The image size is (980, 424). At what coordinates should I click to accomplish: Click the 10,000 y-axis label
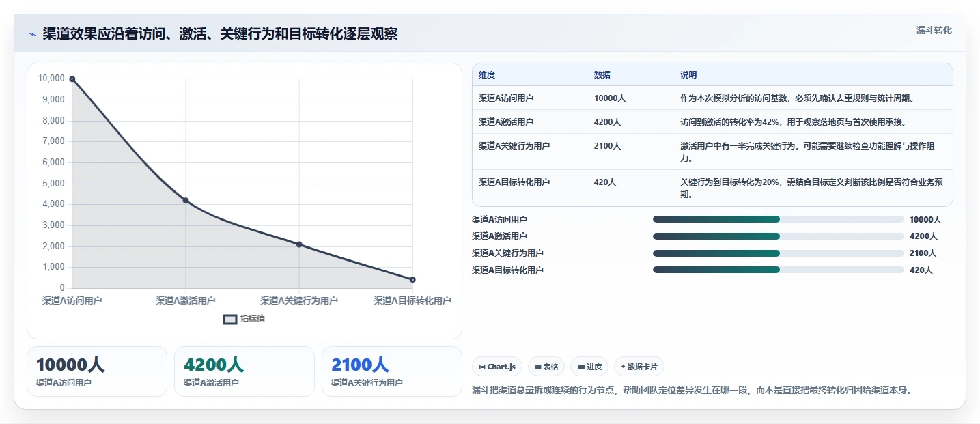tap(51, 79)
